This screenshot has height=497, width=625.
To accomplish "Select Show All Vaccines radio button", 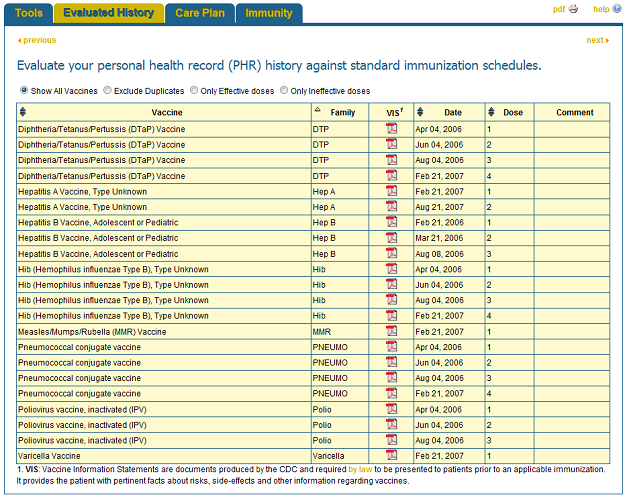I will point(24,90).
